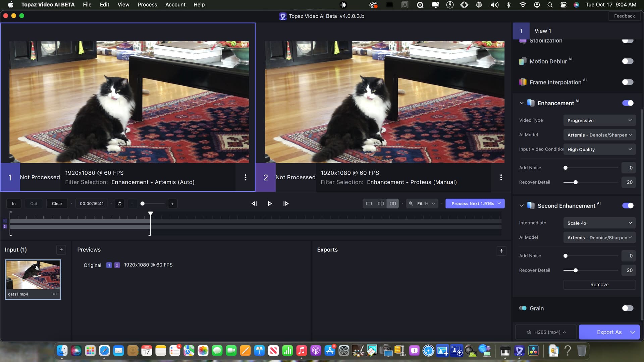The height and width of the screenshot is (362, 644).
Task: Step back one frame
Action: [x=254, y=203]
